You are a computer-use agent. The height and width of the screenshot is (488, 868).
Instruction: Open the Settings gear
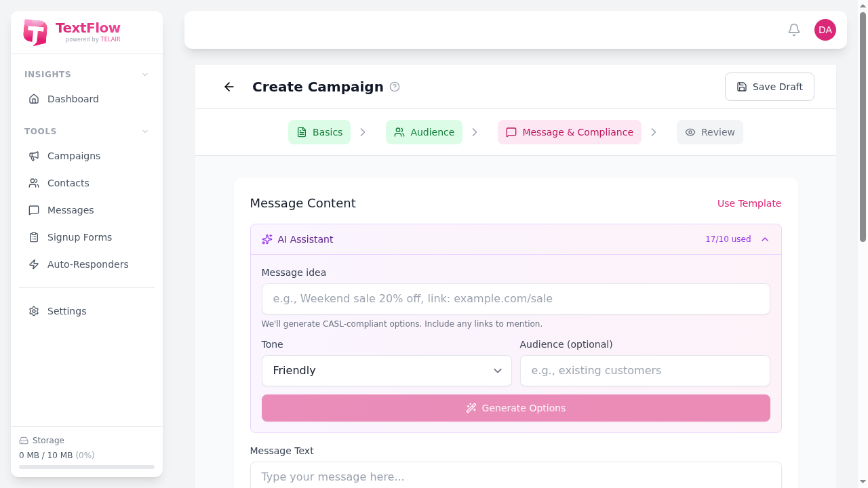[34, 311]
